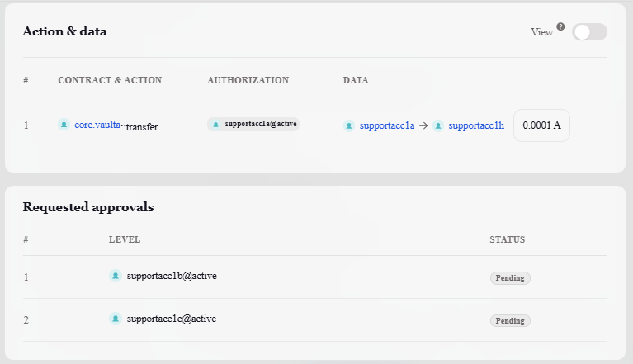
Task: Click the help question mark beside View
Action: point(560,26)
